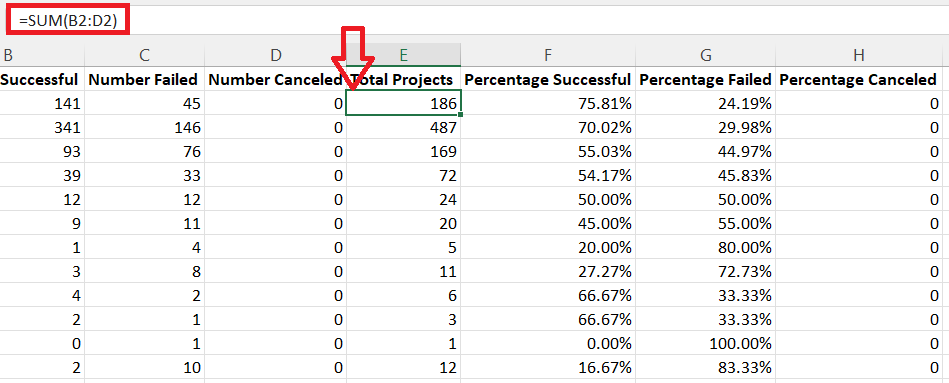The image size is (949, 383).
Task: Click the 0.00% cell
Action: pyautogui.click(x=548, y=342)
